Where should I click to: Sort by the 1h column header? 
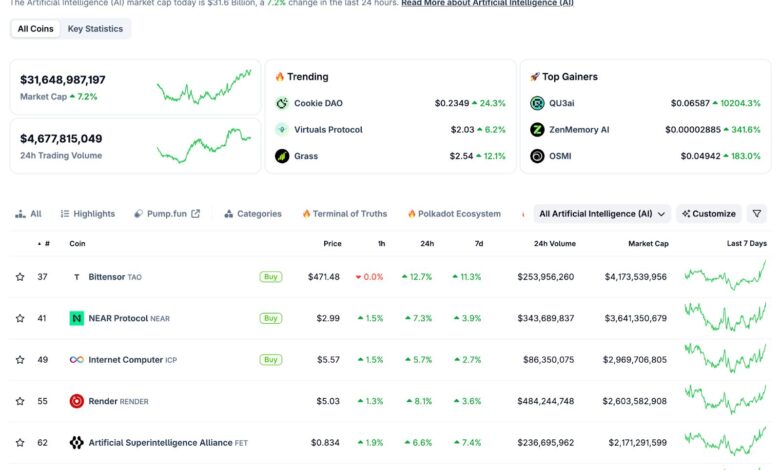[x=382, y=244]
